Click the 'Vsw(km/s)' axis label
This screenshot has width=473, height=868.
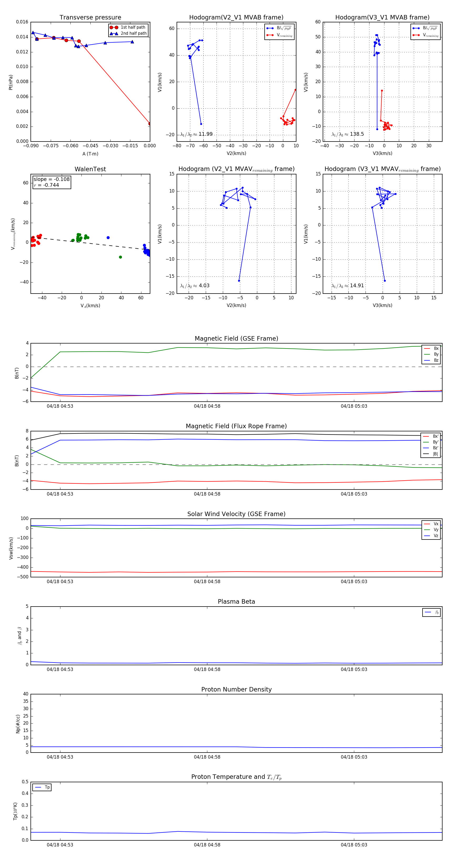coord(11,548)
